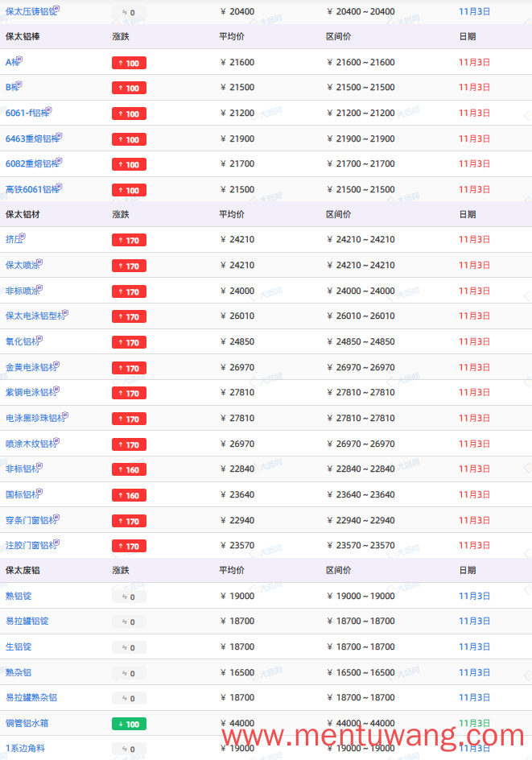Screen dimensions: 532x760
Task: Click the range price ¥ 22940 ~ 22940
Action: pyautogui.click(x=361, y=520)
